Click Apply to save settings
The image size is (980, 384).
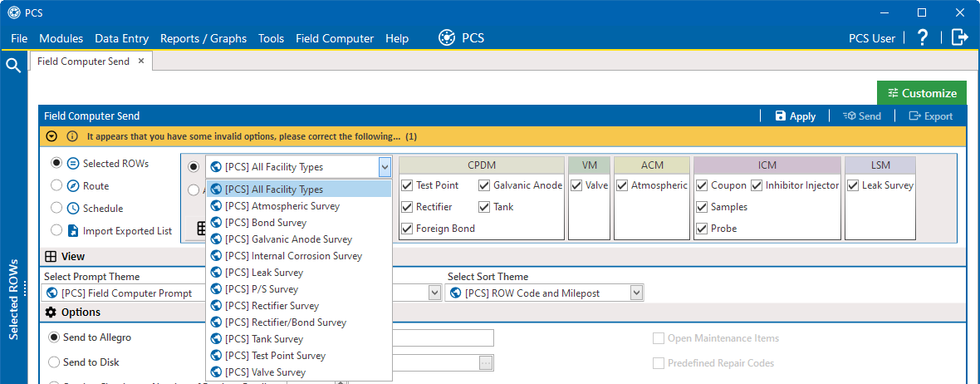point(795,116)
